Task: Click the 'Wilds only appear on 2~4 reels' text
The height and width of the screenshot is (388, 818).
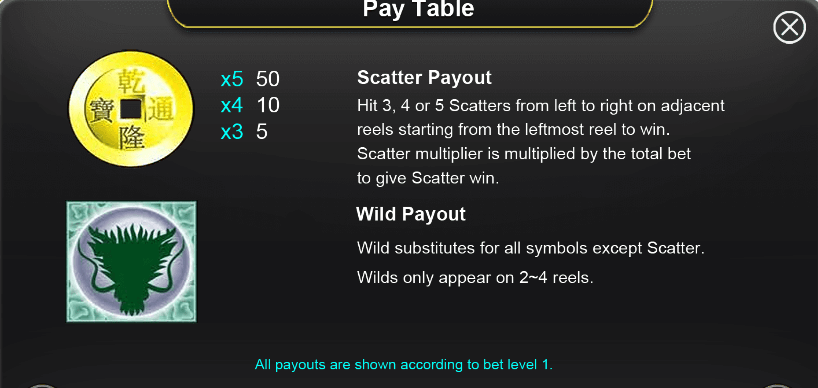Action: pos(475,277)
